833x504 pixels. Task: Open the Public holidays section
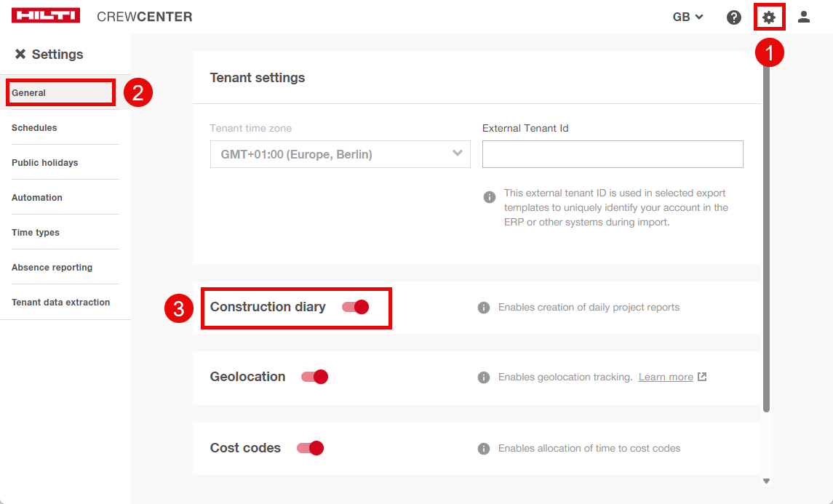[x=44, y=163]
